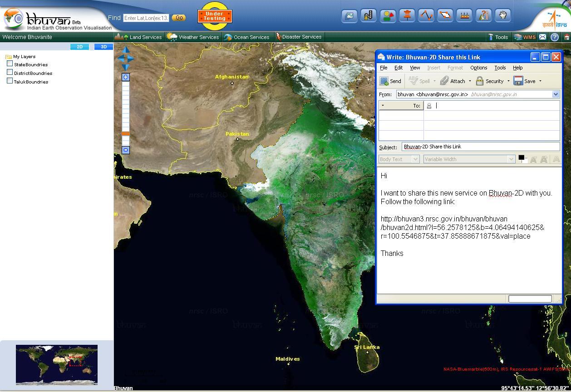Select the line drawing tool
Viewport: 571px width, 392px height.
426,16
